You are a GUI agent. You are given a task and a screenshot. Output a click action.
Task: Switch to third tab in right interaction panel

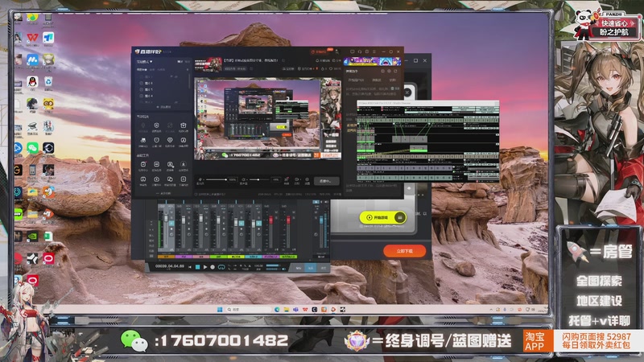tap(393, 80)
